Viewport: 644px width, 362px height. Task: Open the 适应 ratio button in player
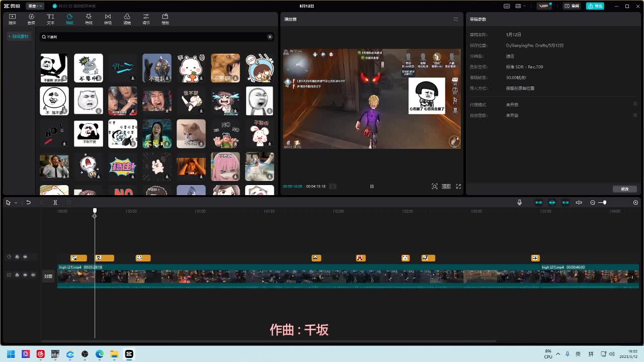(446, 186)
